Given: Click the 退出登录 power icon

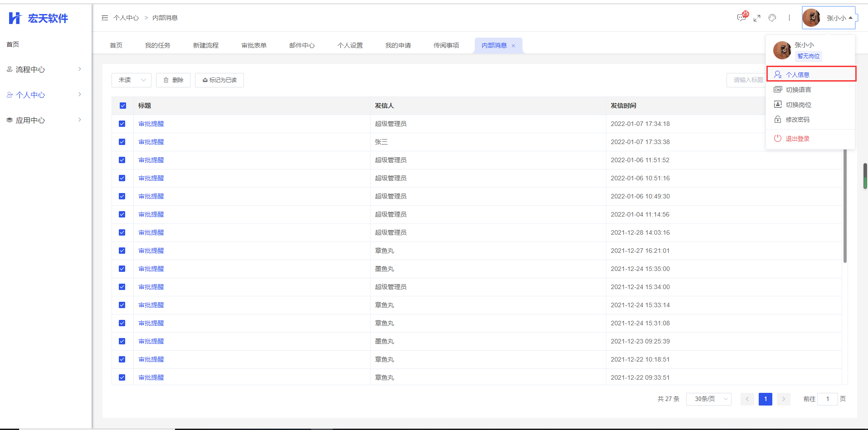Looking at the screenshot, I should (x=778, y=138).
